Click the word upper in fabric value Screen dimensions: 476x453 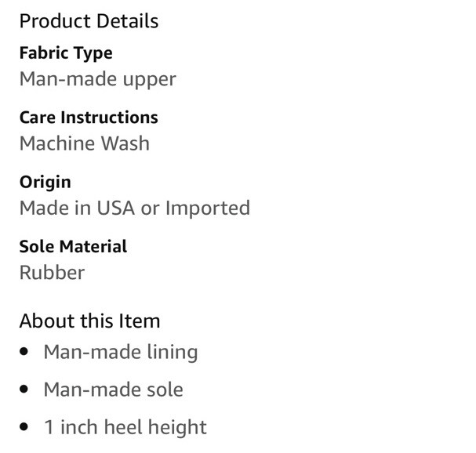tap(149, 80)
